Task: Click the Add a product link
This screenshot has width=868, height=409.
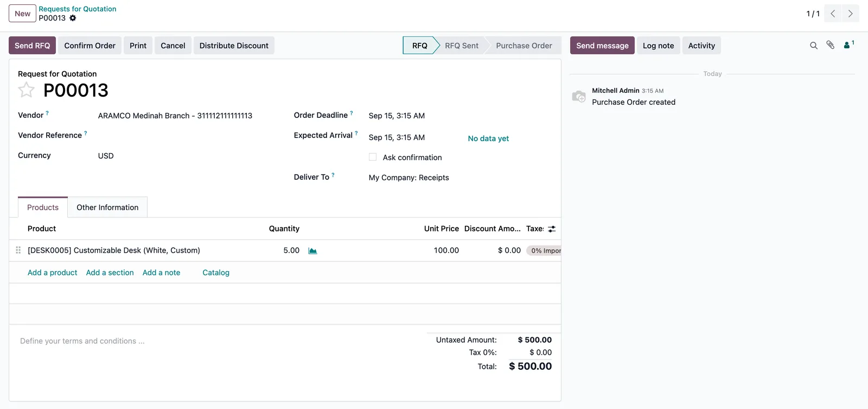Action: tap(53, 273)
